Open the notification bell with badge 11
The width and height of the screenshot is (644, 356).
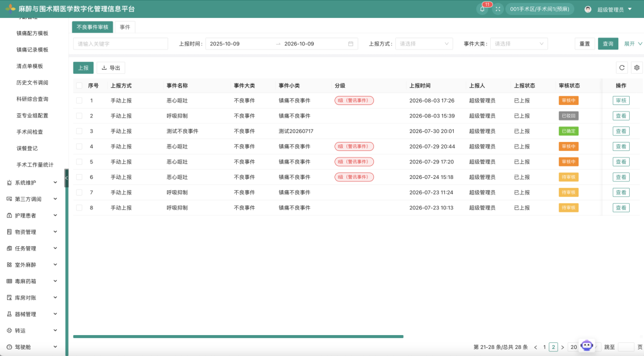[x=482, y=9]
